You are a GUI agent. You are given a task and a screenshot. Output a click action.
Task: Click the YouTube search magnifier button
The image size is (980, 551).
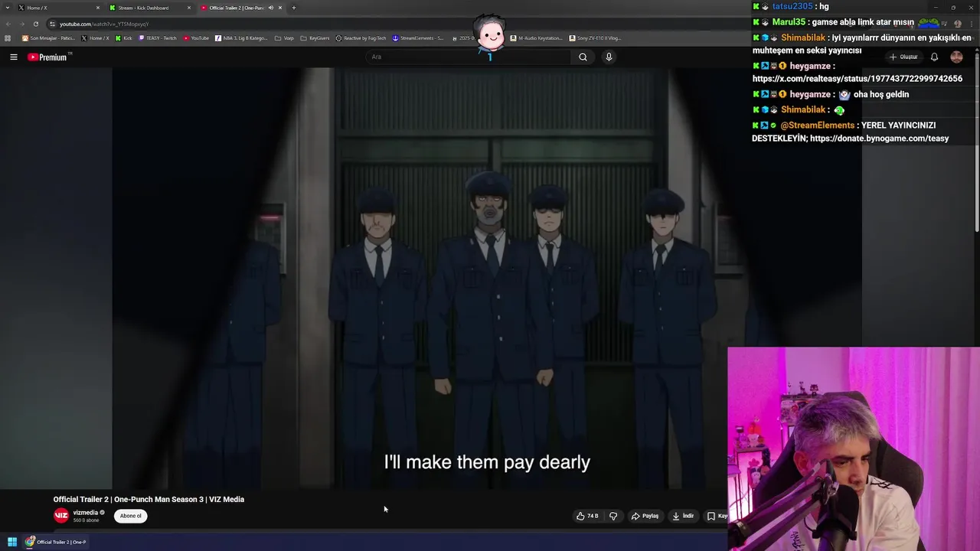coord(583,57)
